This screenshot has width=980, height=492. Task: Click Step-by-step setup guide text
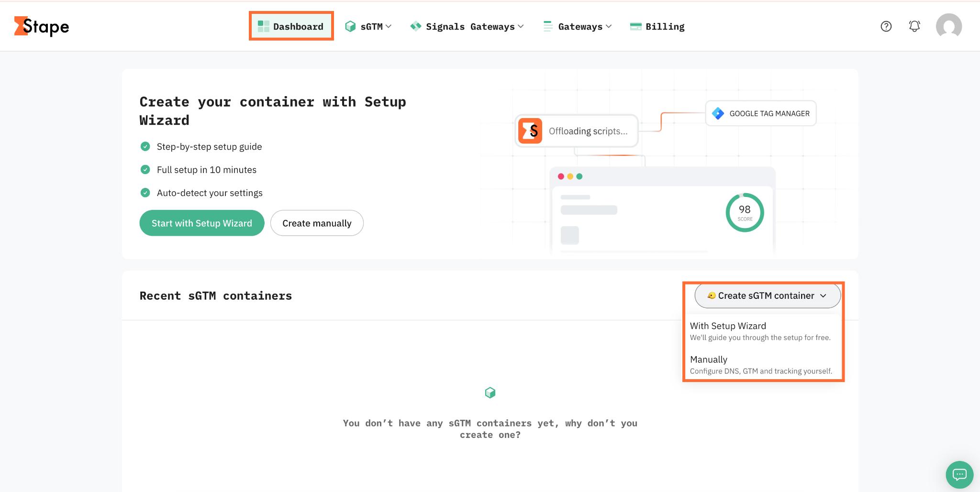pyautogui.click(x=209, y=147)
